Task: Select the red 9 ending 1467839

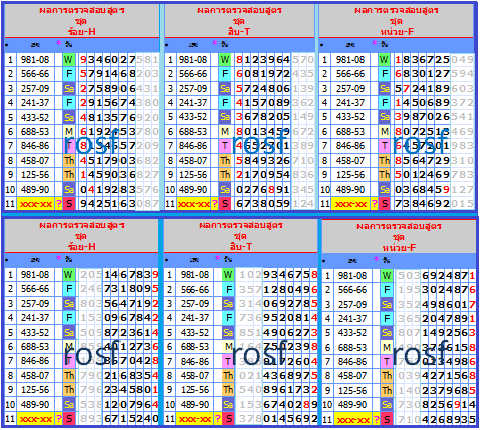Action: (155, 275)
